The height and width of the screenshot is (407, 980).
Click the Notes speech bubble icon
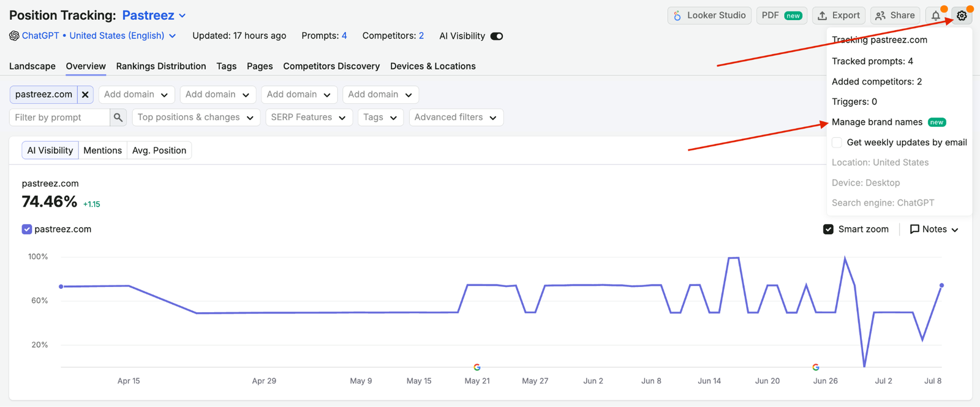click(x=914, y=230)
